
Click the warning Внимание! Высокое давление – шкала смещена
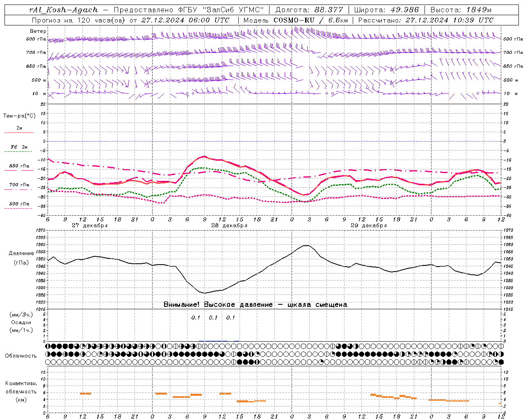[x=256, y=304]
